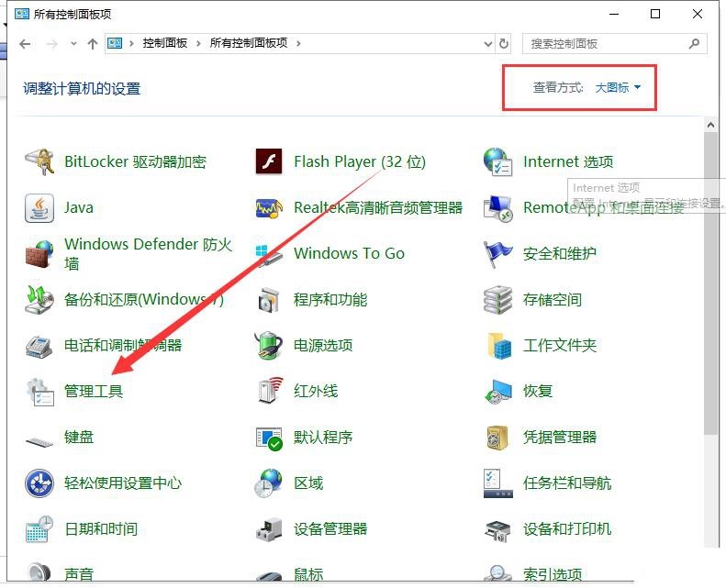Click the 管理工具 link text
The width and height of the screenshot is (726, 588).
[x=94, y=392]
